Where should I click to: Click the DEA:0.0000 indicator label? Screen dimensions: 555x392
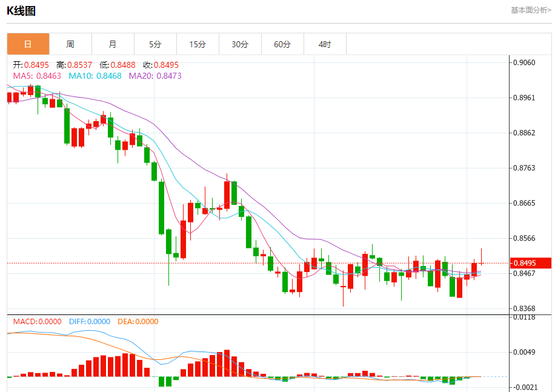pyautogui.click(x=138, y=322)
